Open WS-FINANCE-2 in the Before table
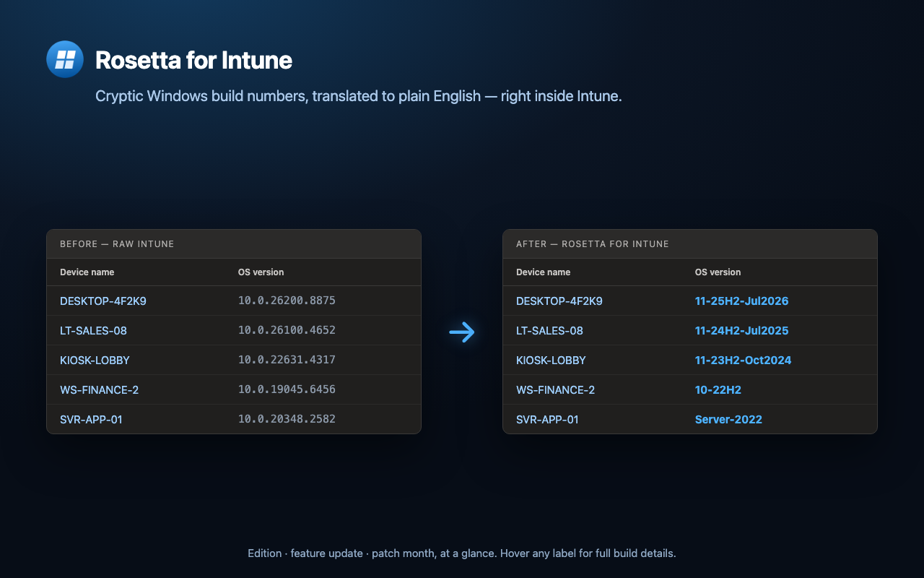The width and height of the screenshot is (924, 578). point(99,389)
